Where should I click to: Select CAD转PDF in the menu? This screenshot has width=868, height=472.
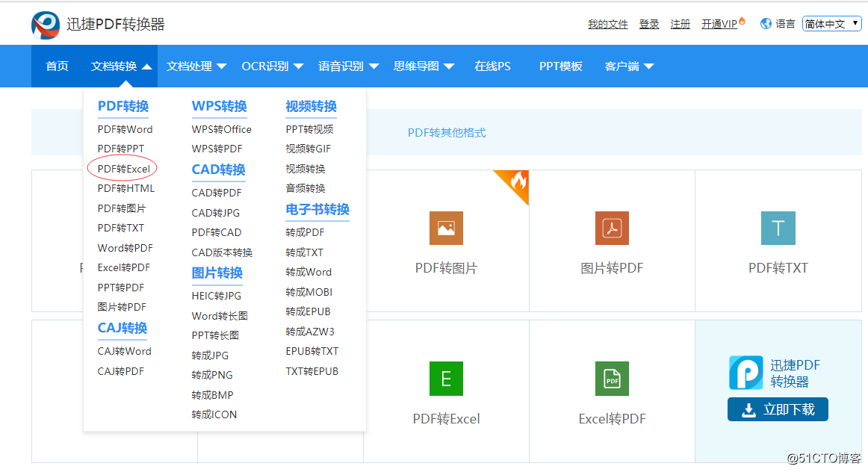tap(217, 193)
